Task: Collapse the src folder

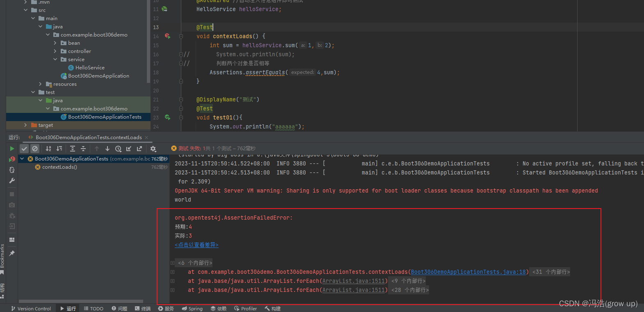Action: pos(26,10)
